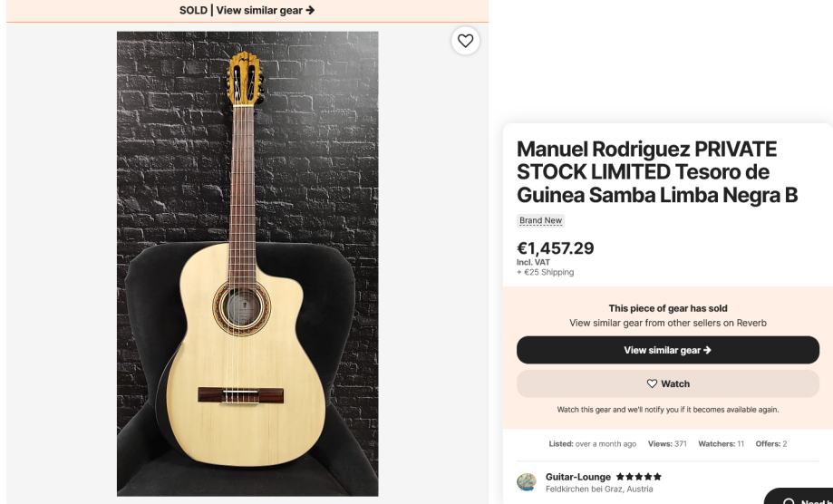This screenshot has height=504, width=833.
Task: Click the + €25 Shipping text
Action: 545,272
